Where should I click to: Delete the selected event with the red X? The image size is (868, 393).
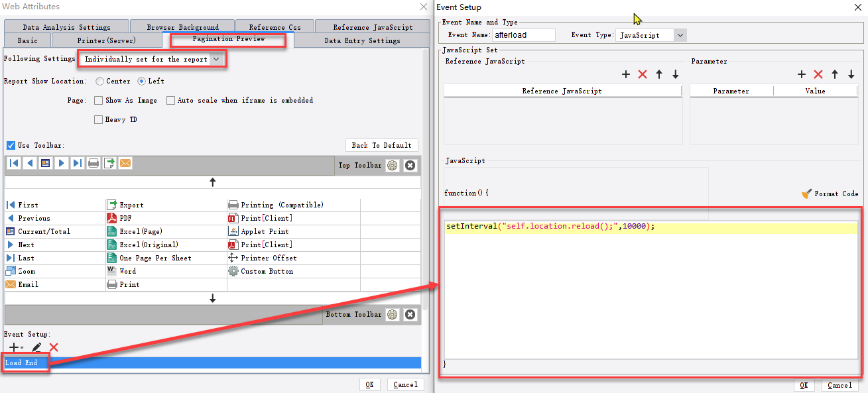(x=54, y=347)
